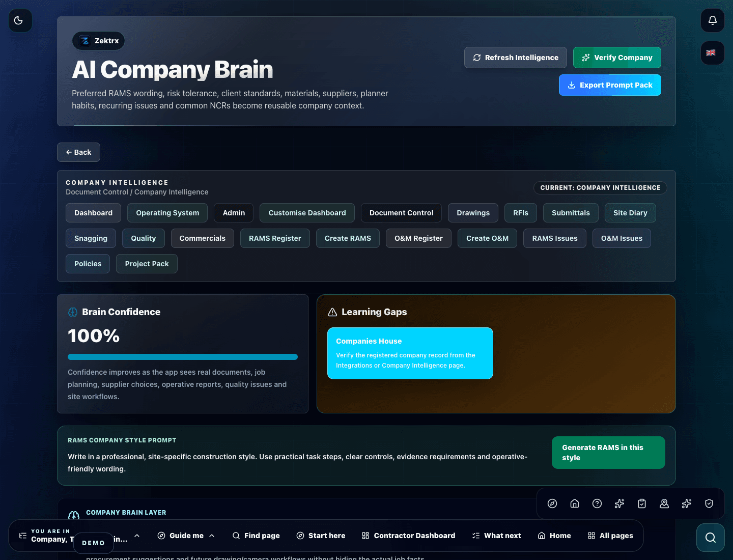The image size is (733, 560).
Task: Click You Are In list icon
Action: (x=23, y=536)
